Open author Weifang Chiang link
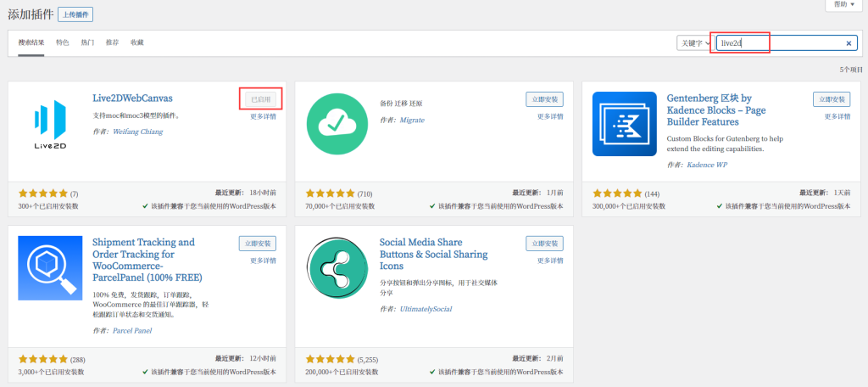 pos(138,132)
